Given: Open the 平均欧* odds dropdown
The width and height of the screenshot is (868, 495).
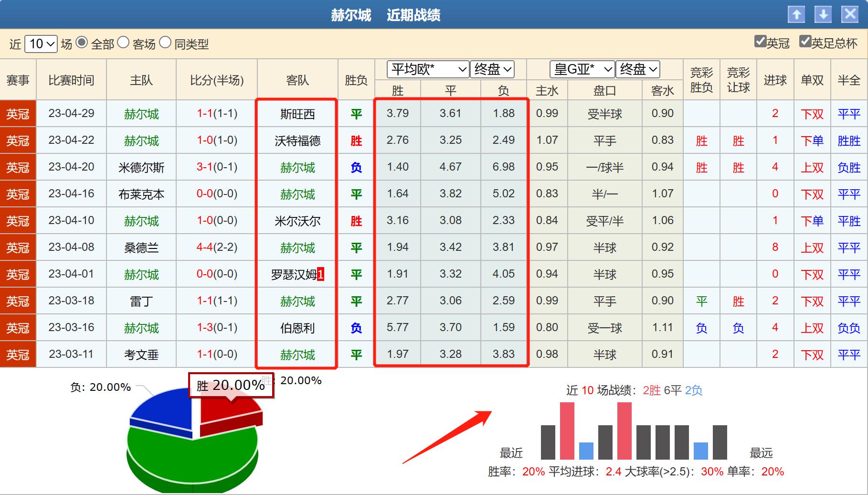Looking at the screenshot, I should [427, 69].
